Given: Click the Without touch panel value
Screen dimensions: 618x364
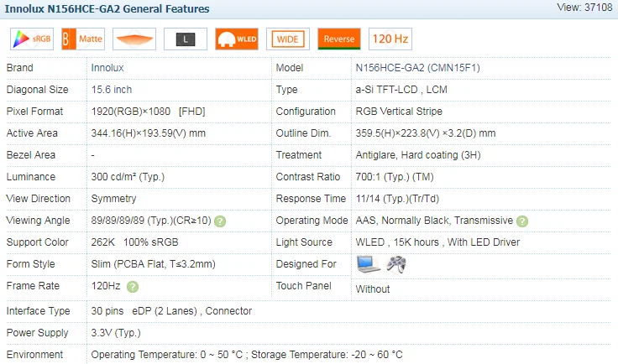Looking at the screenshot, I should click(x=373, y=289).
